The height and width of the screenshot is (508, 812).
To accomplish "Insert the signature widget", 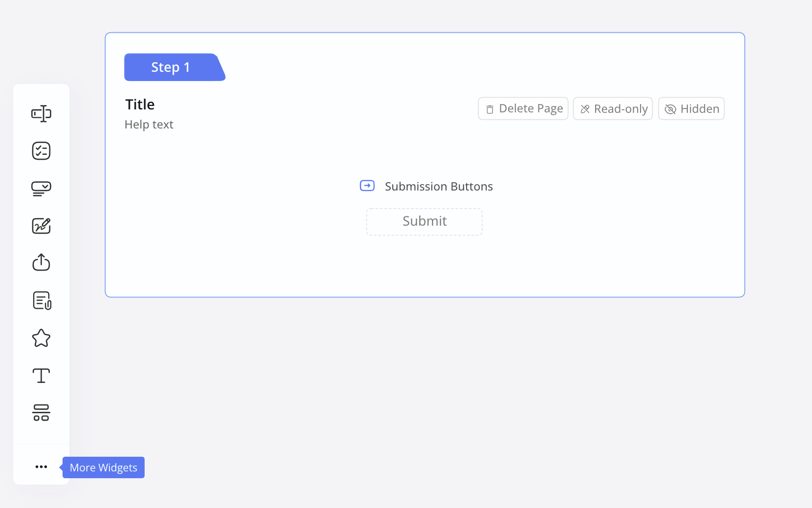I will pos(41,226).
